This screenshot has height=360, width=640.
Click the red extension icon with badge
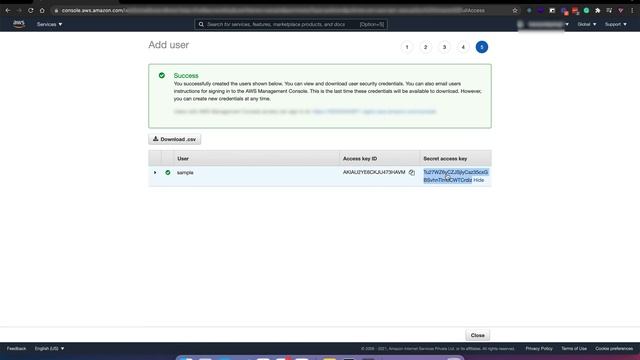point(575,11)
